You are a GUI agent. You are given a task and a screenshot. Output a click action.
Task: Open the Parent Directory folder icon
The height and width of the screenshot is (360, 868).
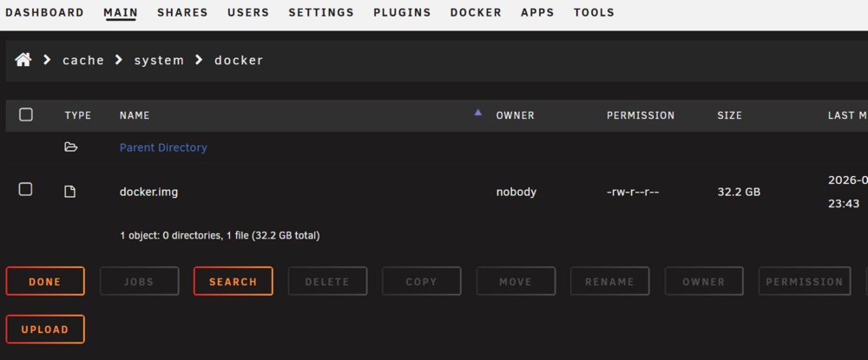(70, 147)
